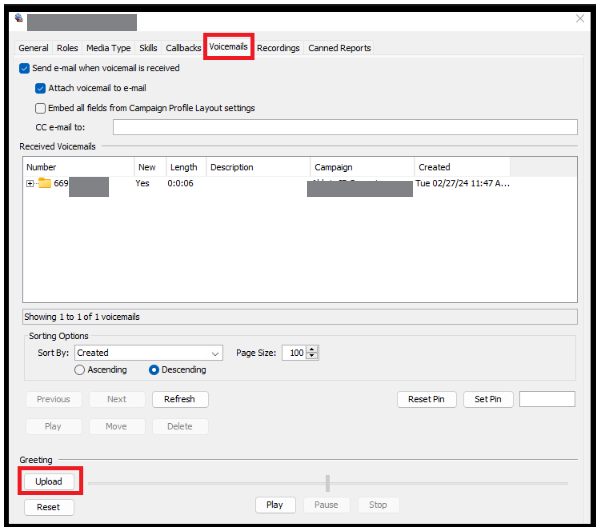This screenshot has width=596, height=527.
Task: Click the Delete voicemail button
Action: [180, 427]
